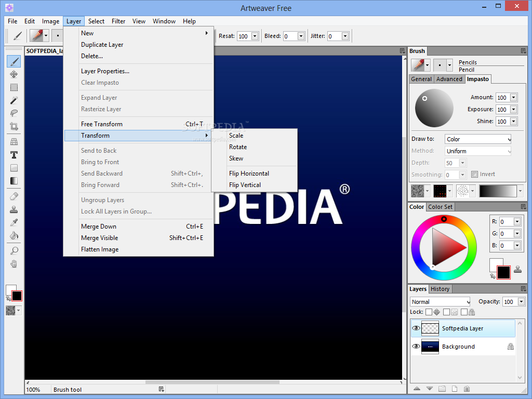Choose Merge Down
The width and height of the screenshot is (532, 399).
coord(99,227)
